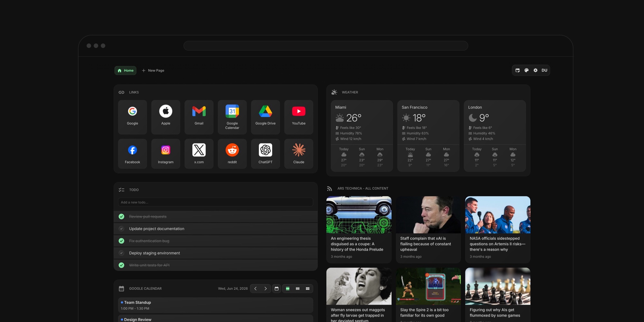The width and height of the screenshot is (644, 322).
Task: Open the Claude link tile
Action: pyautogui.click(x=299, y=154)
